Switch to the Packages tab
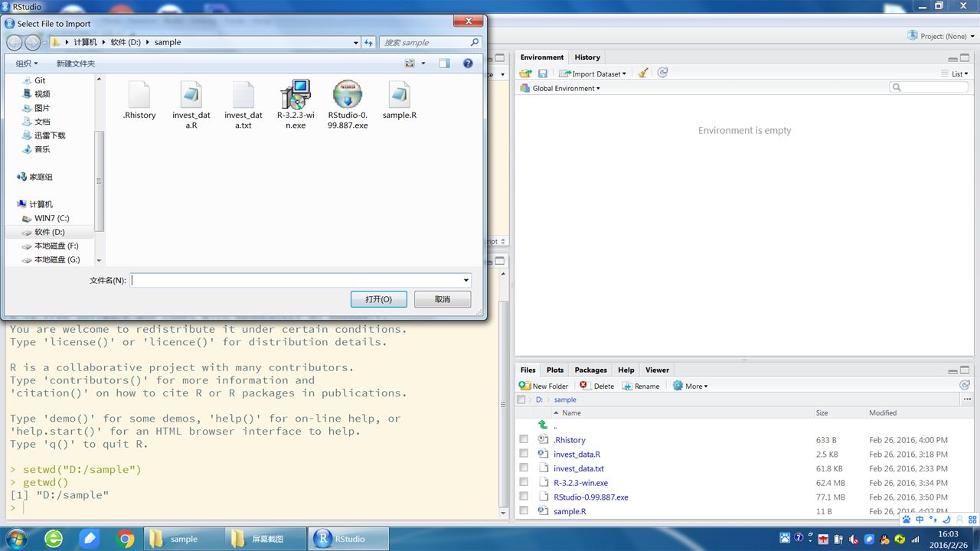 pyautogui.click(x=590, y=370)
